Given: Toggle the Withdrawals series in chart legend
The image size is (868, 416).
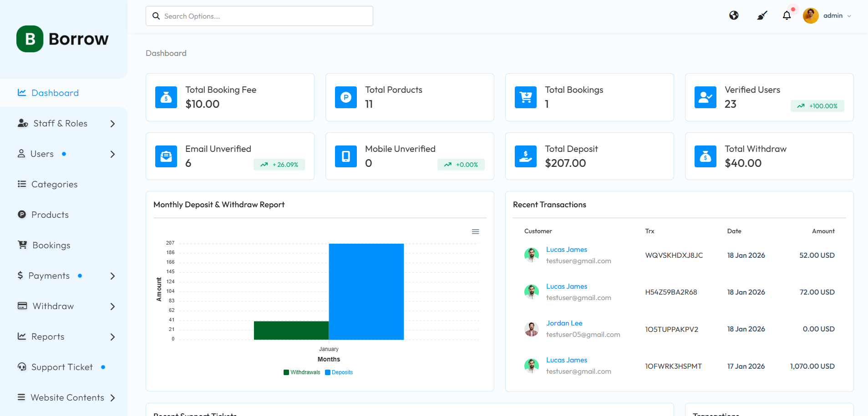Looking at the screenshot, I should pyautogui.click(x=302, y=372).
